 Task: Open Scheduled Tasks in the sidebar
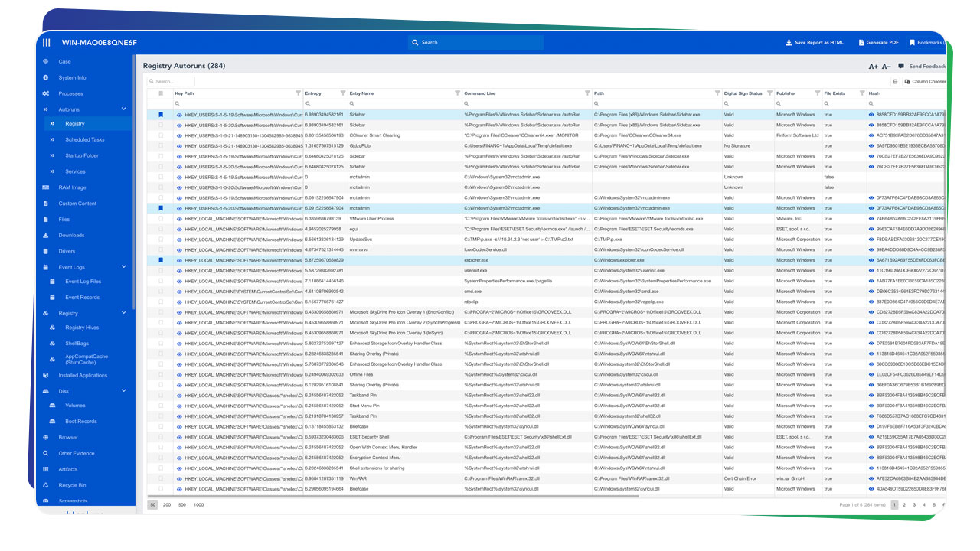[x=84, y=140]
